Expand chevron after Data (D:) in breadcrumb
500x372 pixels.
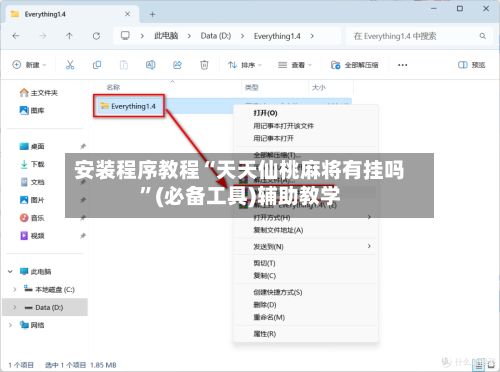pyautogui.click(x=242, y=36)
